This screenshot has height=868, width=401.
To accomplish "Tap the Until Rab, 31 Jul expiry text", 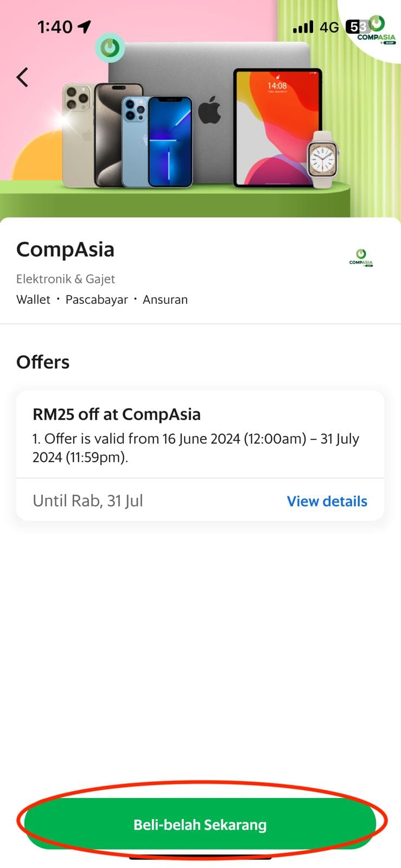I will [88, 500].
